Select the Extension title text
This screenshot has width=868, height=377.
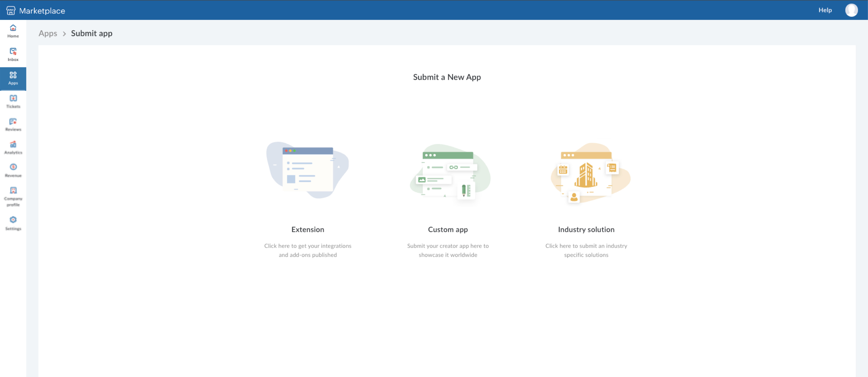click(308, 230)
